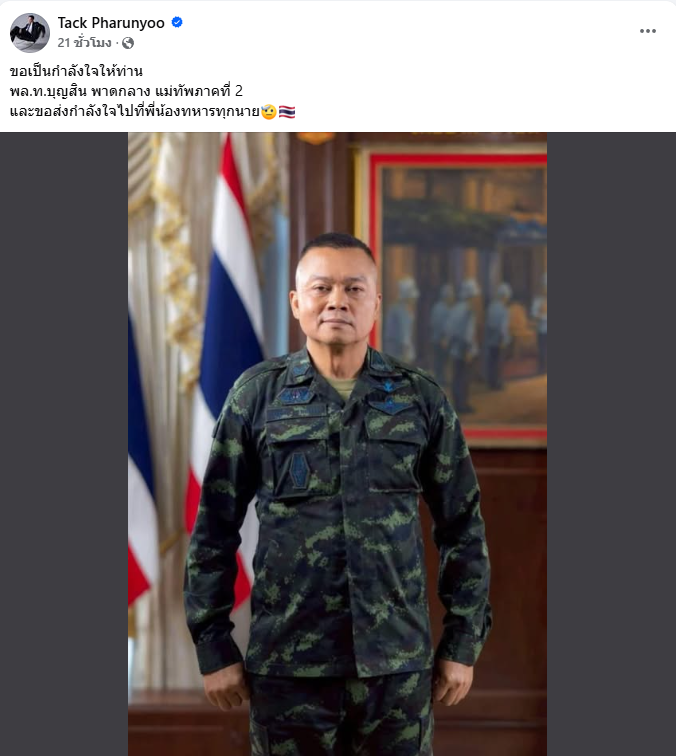Image resolution: width=676 pixels, height=756 pixels.
Task: Click the Tack Pharunyoo name link
Action: coord(111,23)
